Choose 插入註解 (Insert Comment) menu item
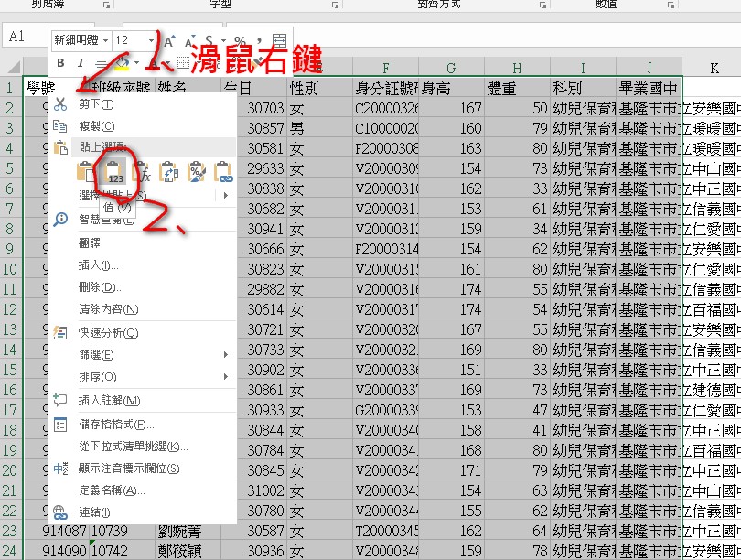 click(109, 401)
